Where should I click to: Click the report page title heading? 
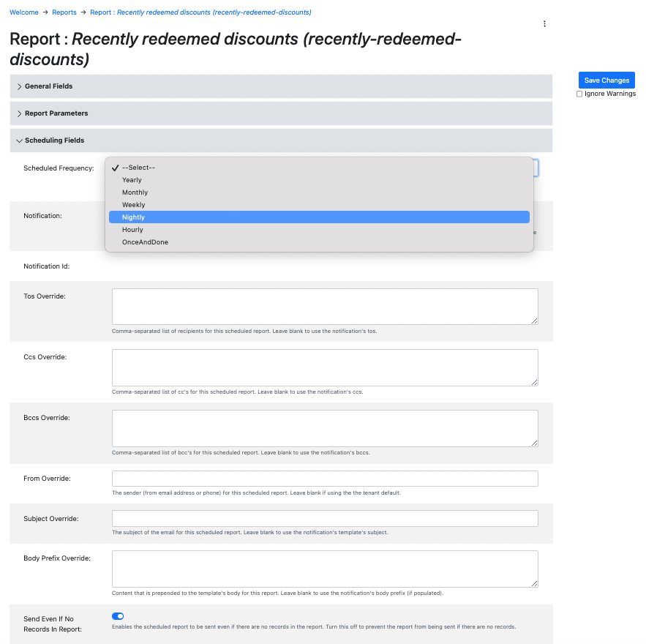coord(236,49)
